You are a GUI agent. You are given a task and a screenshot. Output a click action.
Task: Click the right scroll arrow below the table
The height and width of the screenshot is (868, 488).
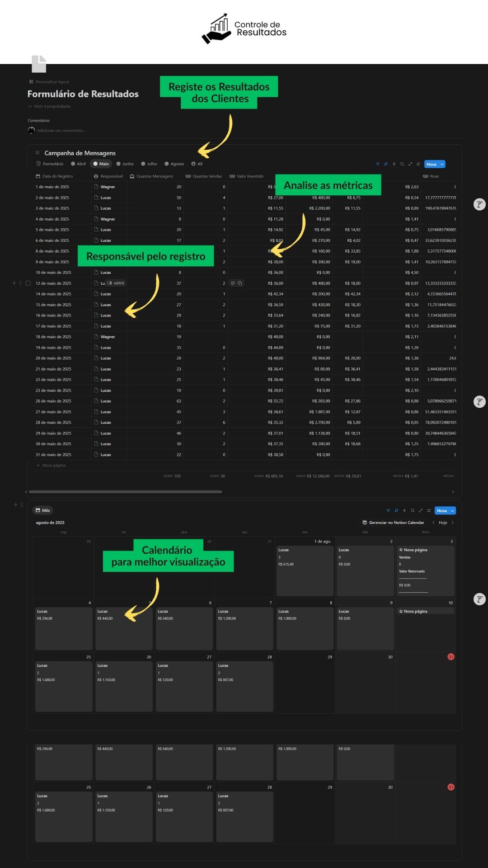453,492
